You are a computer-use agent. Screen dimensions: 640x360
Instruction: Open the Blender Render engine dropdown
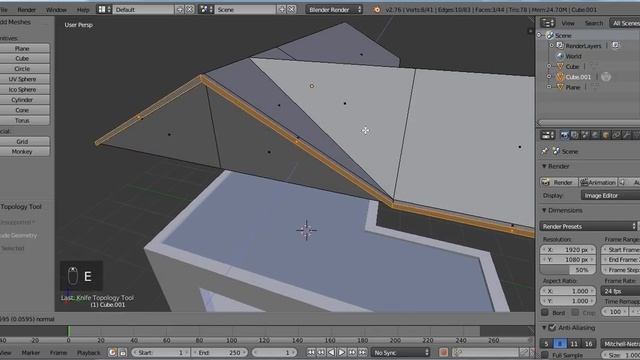334,9
